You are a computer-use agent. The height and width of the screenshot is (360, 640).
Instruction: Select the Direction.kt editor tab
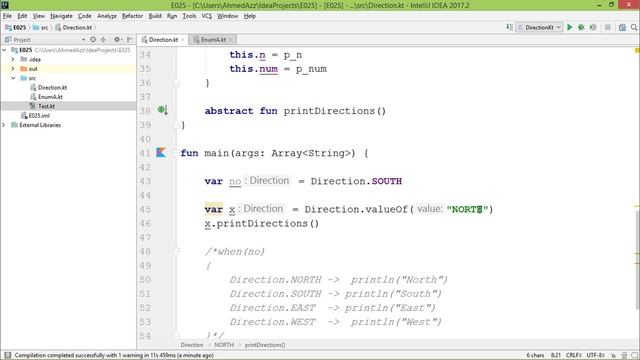(163, 40)
